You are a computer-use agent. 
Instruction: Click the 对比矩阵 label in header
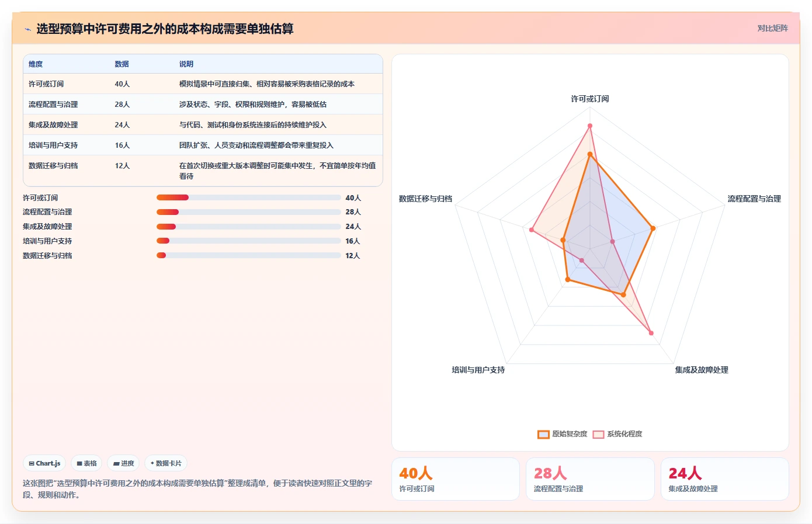(772, 28)
